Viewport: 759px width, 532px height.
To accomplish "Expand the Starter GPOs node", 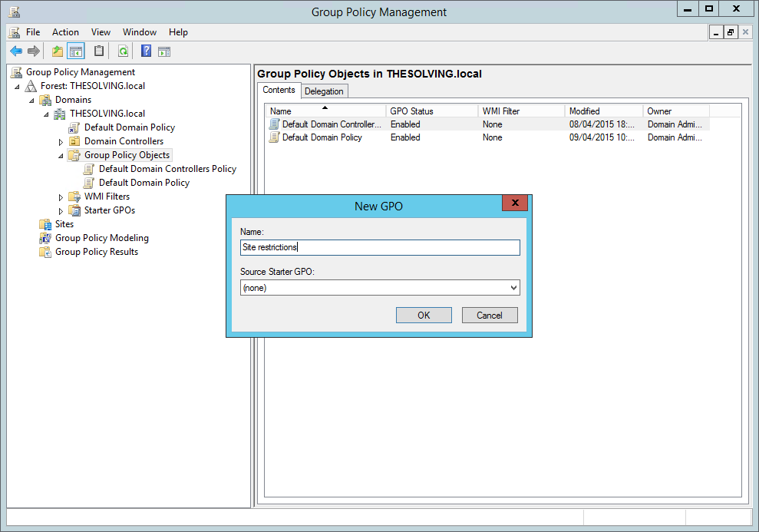I will click(61, 211).
